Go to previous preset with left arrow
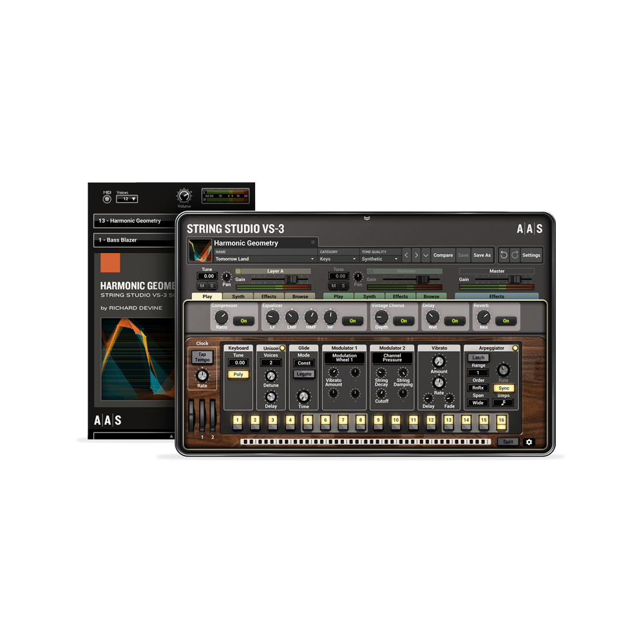This screenshot has width=644, height=644. point(406,255)
